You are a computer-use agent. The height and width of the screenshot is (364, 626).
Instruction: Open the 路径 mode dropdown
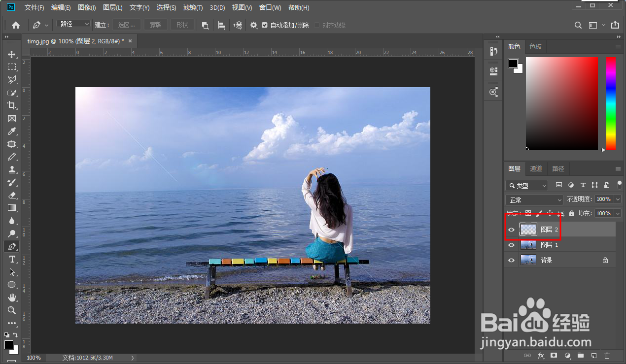pyautogui.click(x=74, y=24)
